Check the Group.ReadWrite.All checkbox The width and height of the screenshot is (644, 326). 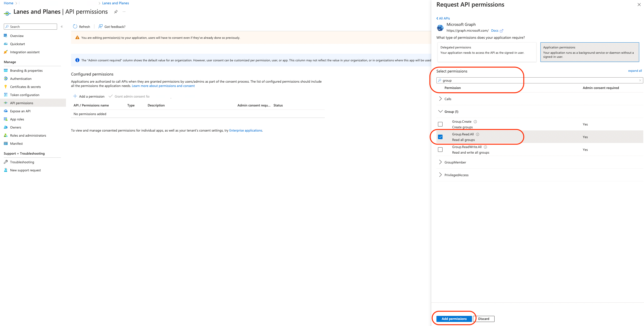tap(440, 150)
